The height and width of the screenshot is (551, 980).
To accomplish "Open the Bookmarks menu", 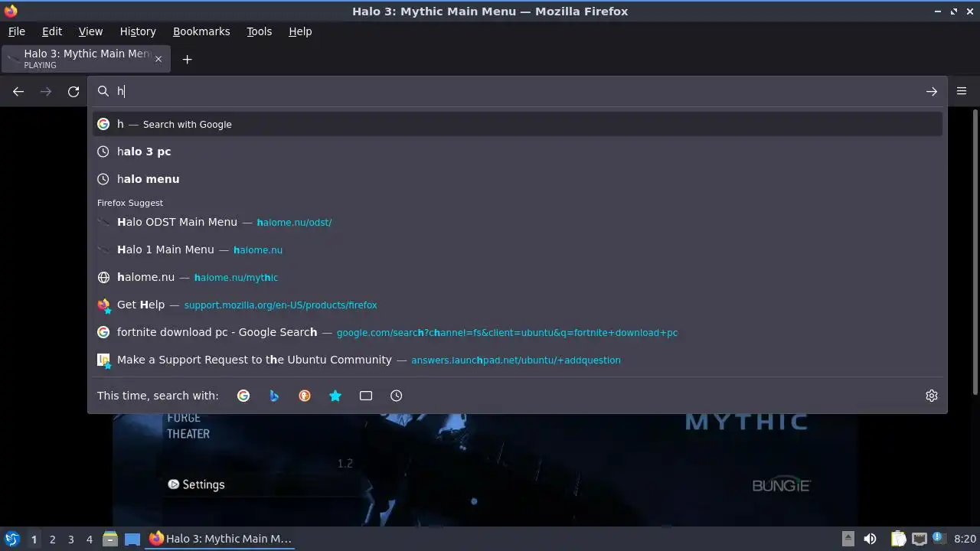I will click(201, 31).
